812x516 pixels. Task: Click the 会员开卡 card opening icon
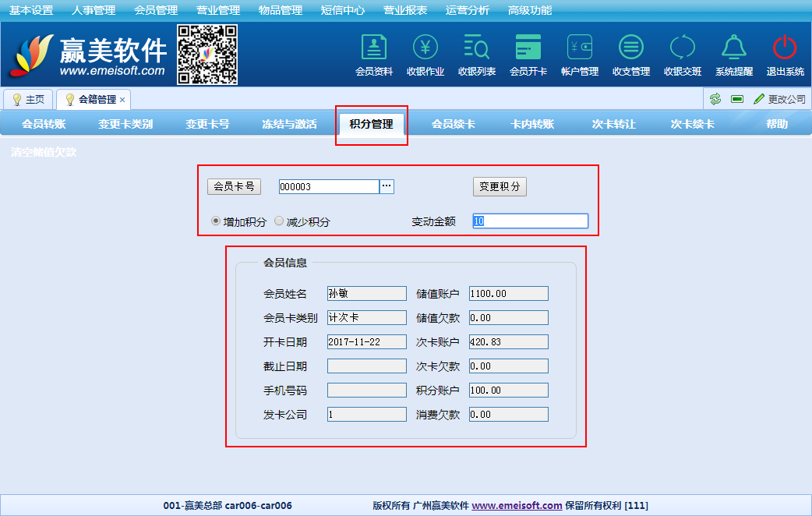[528, 48]
